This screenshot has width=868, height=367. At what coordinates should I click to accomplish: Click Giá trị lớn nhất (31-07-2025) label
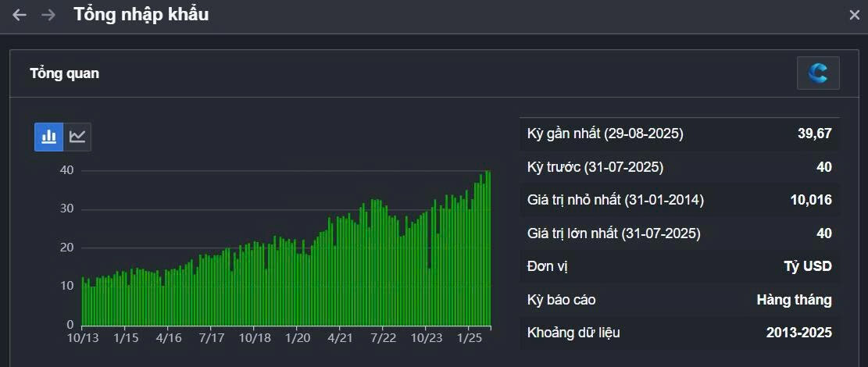coord(614,233)
